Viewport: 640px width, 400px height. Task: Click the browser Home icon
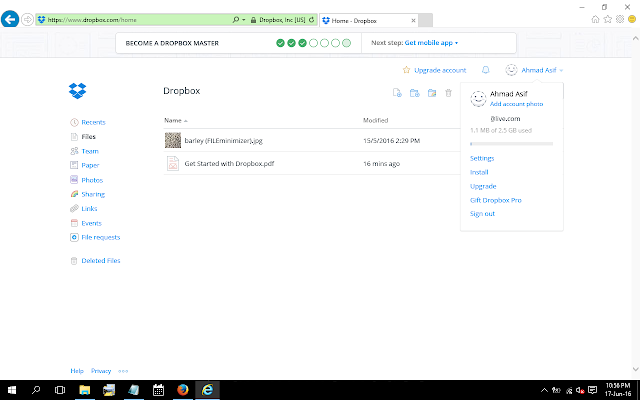tap(595, 19)
